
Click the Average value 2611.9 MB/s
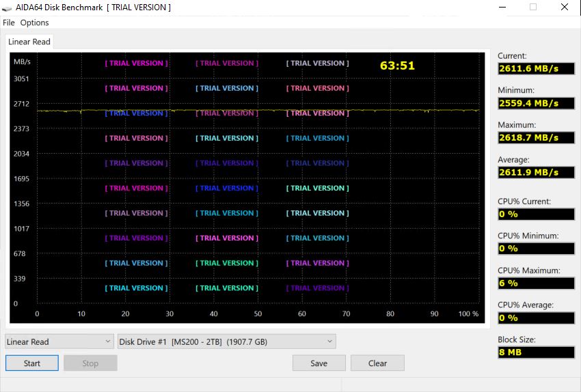536,173
